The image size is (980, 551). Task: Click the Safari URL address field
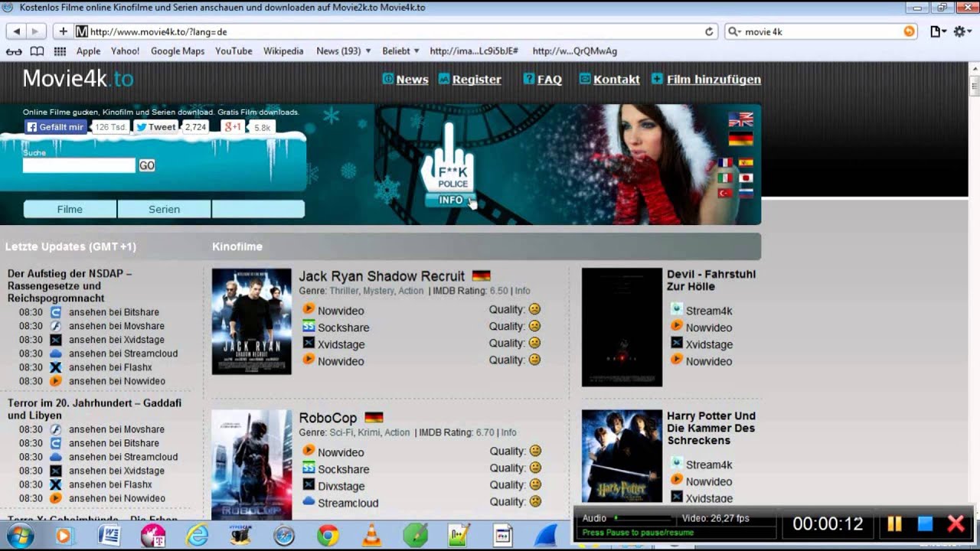coord(395,31)
